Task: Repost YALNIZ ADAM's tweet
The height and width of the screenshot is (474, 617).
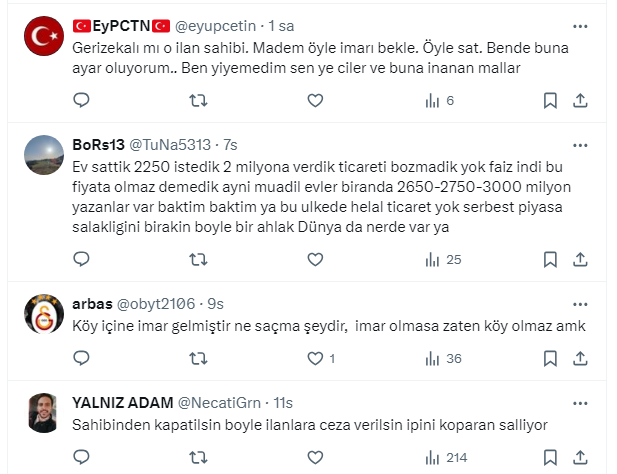Action: pos(198,457)
